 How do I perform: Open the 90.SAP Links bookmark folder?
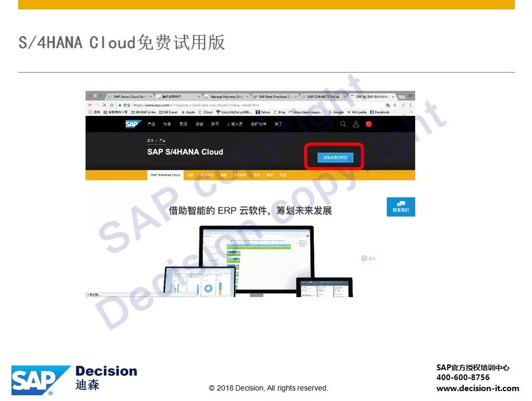(143, 112)
